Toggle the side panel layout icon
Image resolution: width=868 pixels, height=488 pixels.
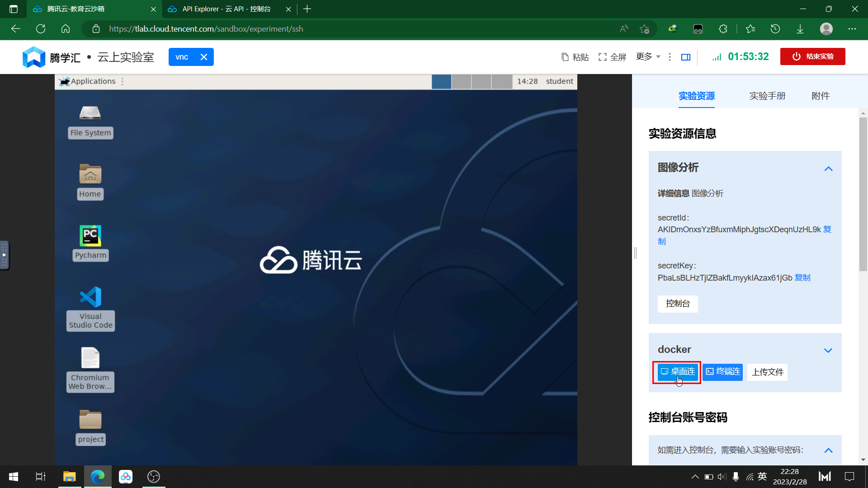pos(686,57)
